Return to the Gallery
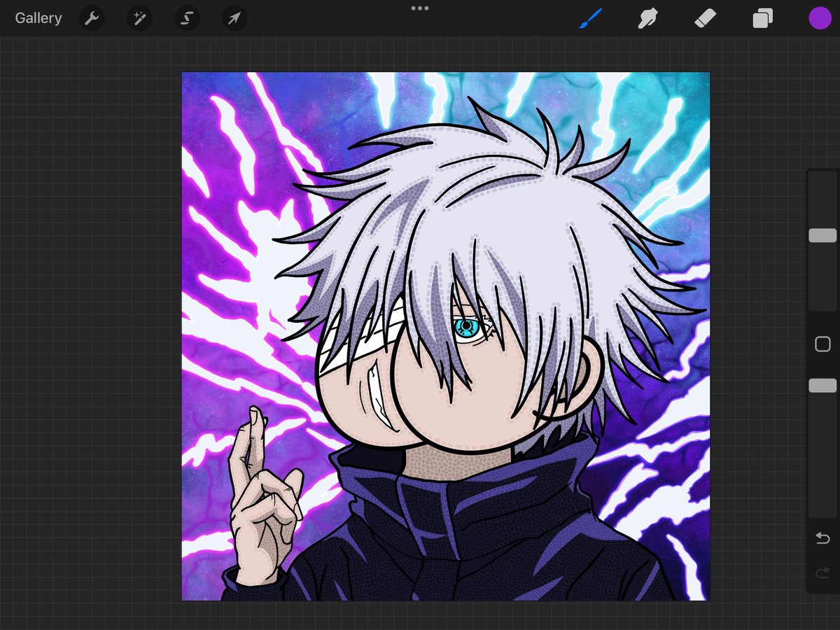840x630 pixels. tap(38, 18)
